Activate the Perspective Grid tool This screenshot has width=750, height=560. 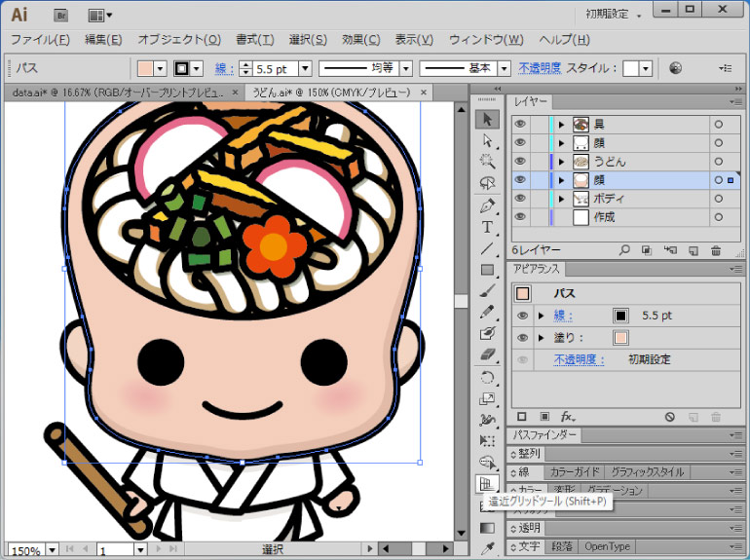coord(487,483)
